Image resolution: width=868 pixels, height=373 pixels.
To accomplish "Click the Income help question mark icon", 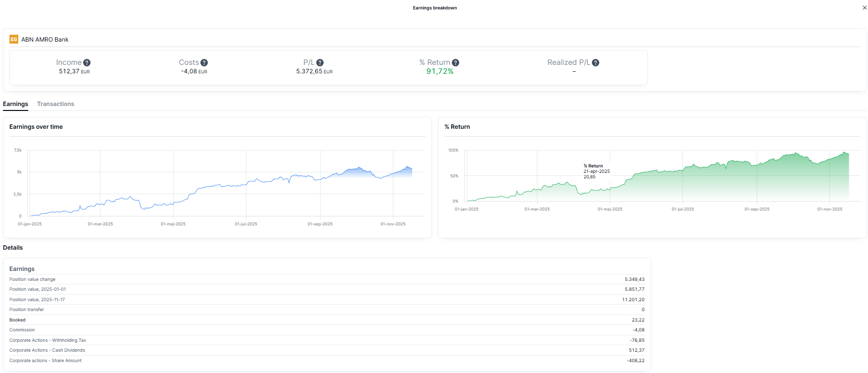I will tap(87, 63).
